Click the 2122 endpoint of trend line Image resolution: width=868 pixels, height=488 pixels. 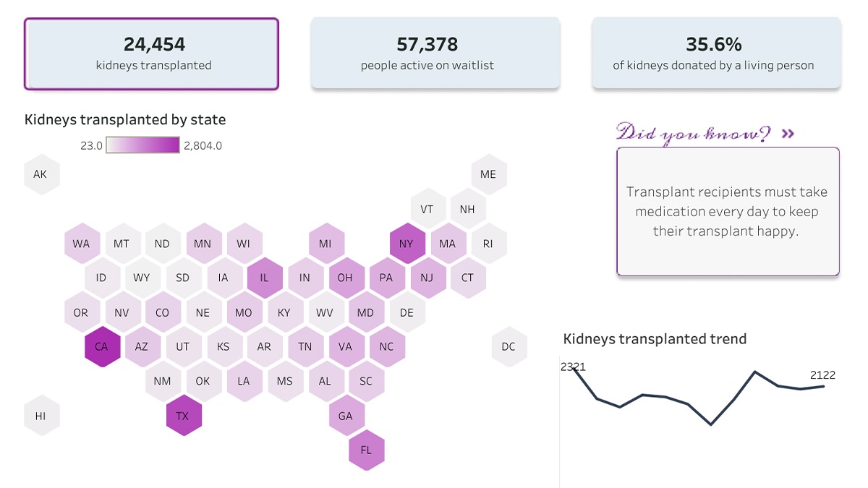pyautogui.click(x=824, y=386)
